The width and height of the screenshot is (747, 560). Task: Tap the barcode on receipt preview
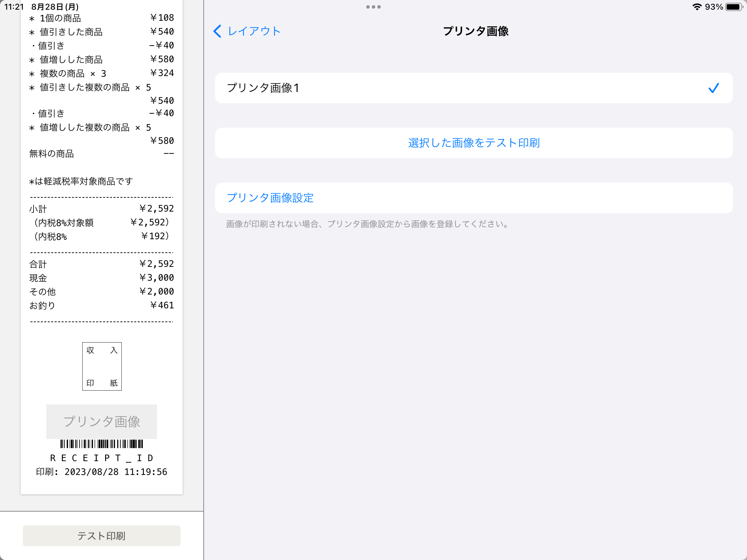click(x=102, y=444)
